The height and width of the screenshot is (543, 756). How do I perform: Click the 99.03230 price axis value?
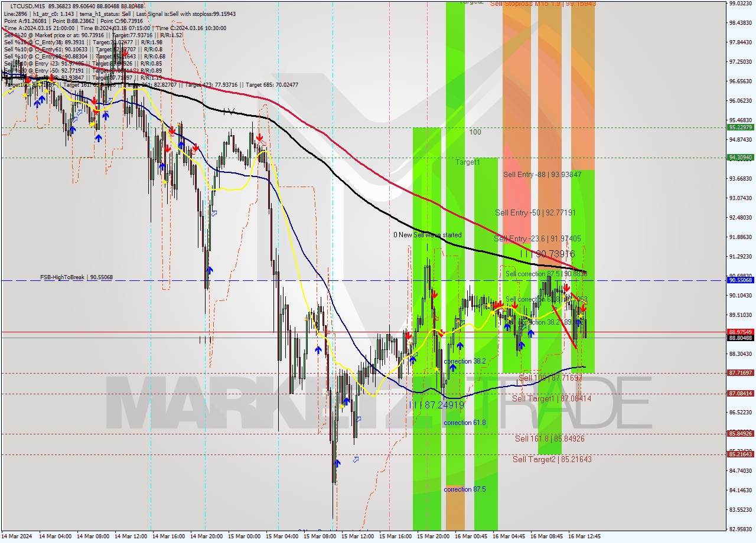tap(740, 4)
